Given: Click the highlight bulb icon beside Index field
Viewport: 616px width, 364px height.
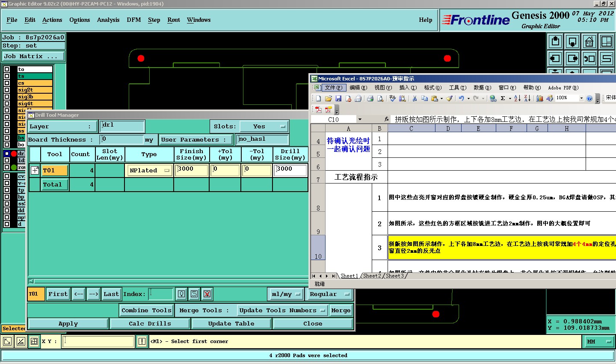Looking at the screenshot, I should (181, 294).
